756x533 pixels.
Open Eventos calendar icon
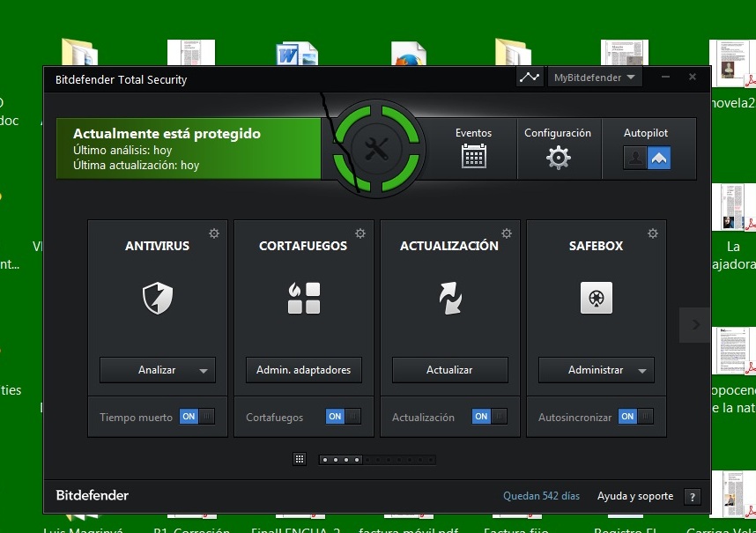(x=473, y=156)
